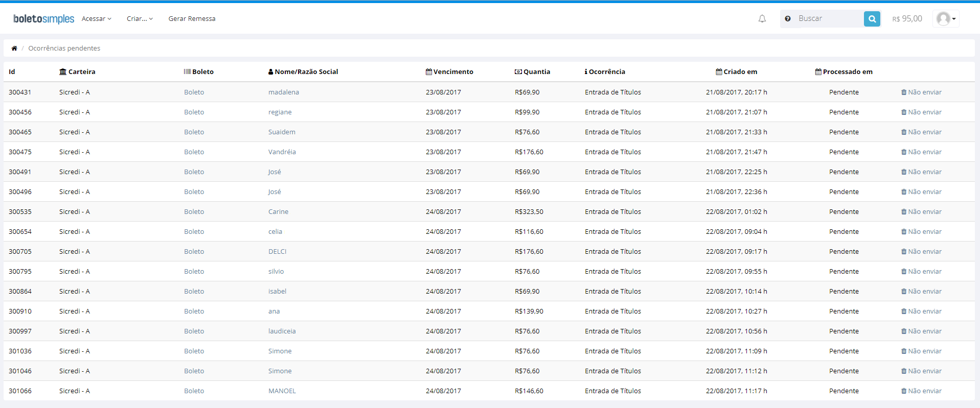Click Não enviar for row 301046
Screen dimensions: 980x408
point(921,371)
